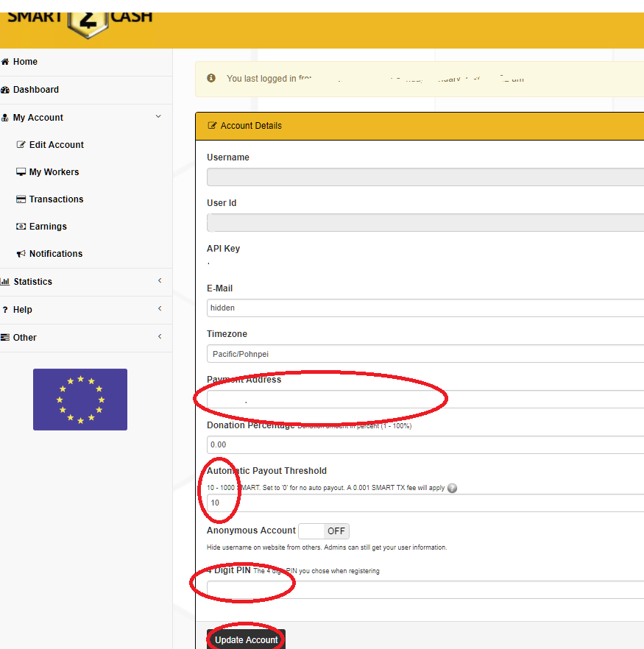The image size is (644, 649).
Task: Toggle the Anonymous Account OFF switch
Action: coord(324,531)
